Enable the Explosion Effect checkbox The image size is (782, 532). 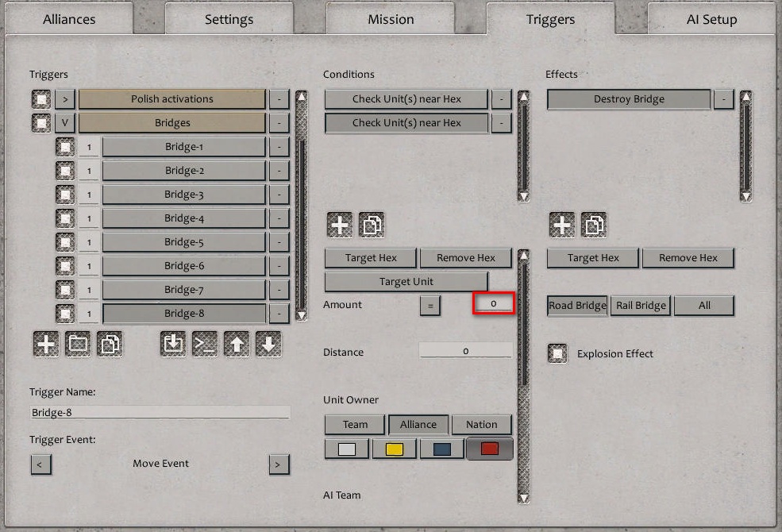coord(557,353)
